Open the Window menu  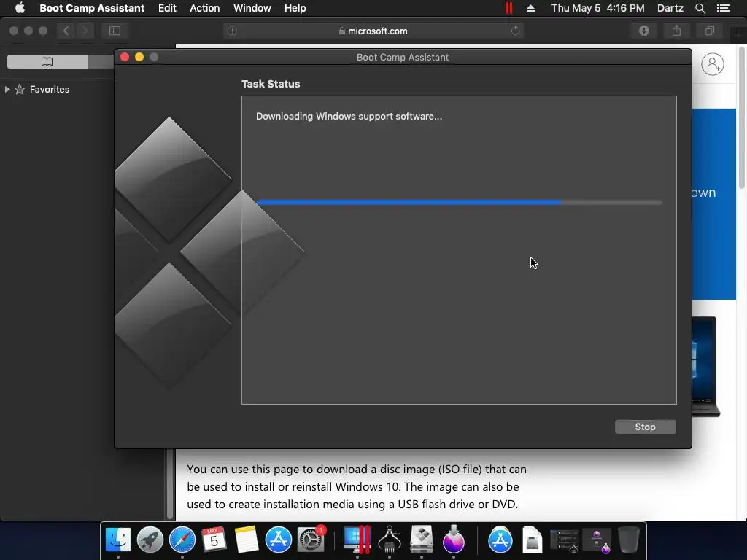click(x=252, y=8)
